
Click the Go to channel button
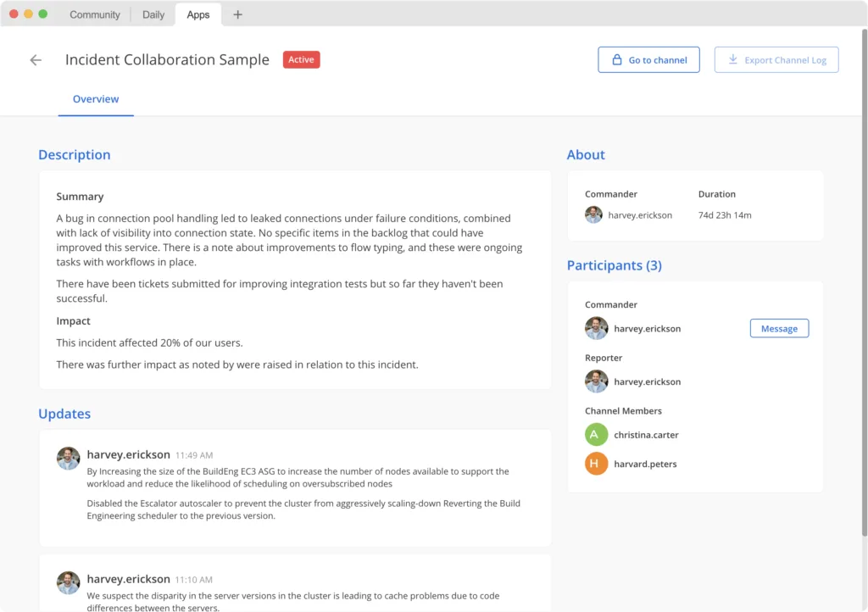click(648, 60)
